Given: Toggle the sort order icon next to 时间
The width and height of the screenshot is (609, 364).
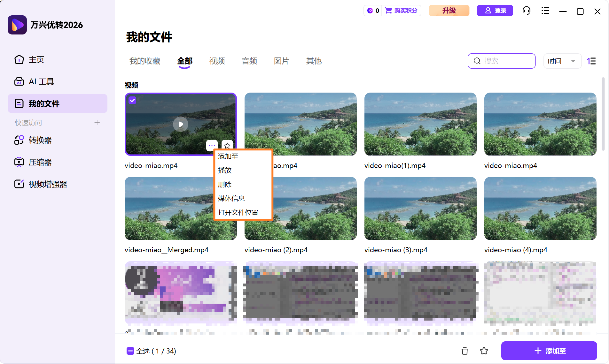Looking at the screenshot, I should [x=592, y=61].
